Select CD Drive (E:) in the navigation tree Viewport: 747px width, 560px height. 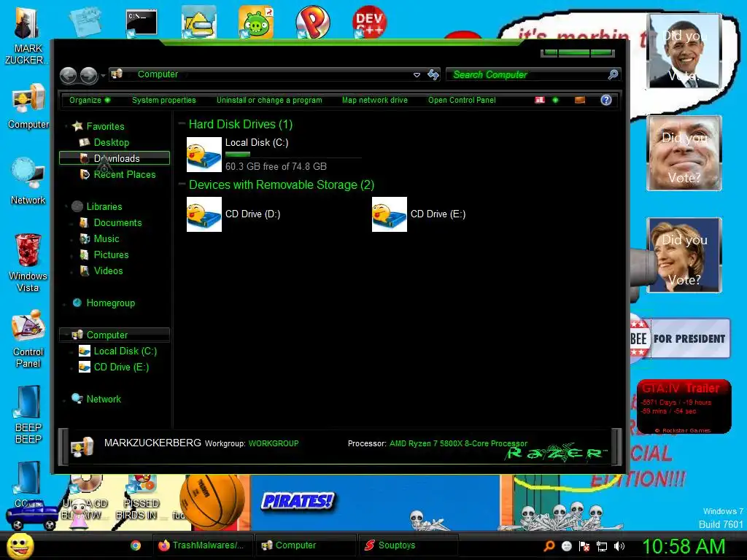pyautogui.click(x=121, y=367)
